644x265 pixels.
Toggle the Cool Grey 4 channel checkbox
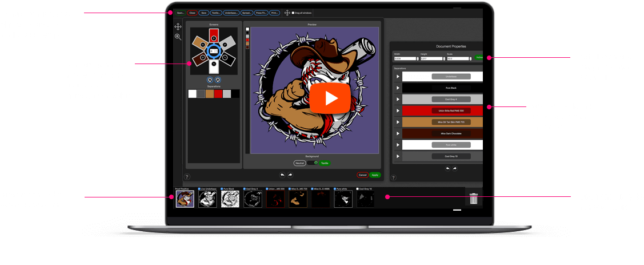point(245,189)
